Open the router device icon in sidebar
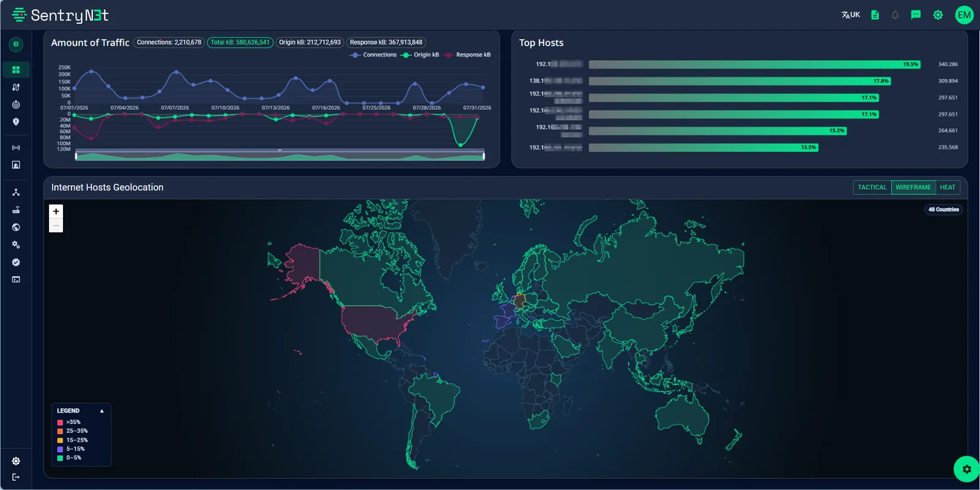 (x=16, y=209)
